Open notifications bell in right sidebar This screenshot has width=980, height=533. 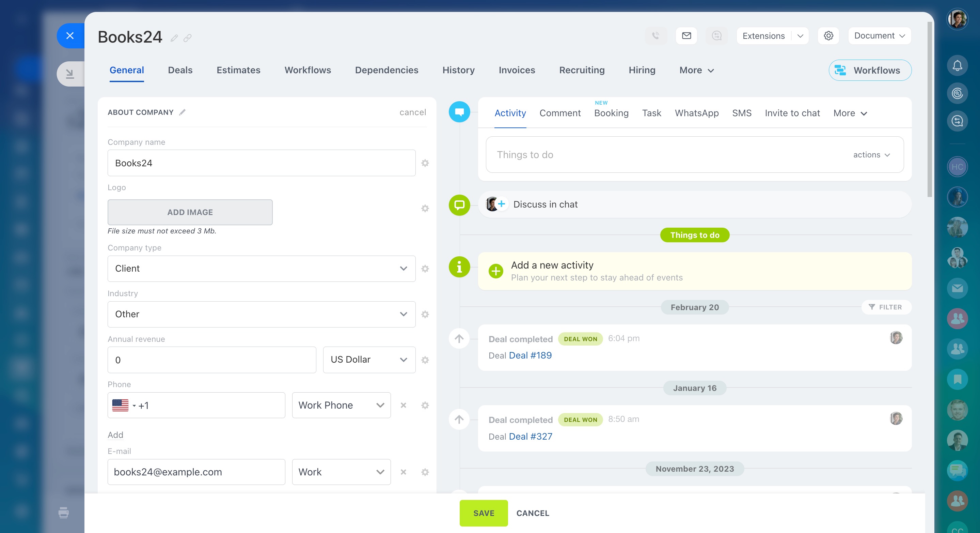(957, 65)
